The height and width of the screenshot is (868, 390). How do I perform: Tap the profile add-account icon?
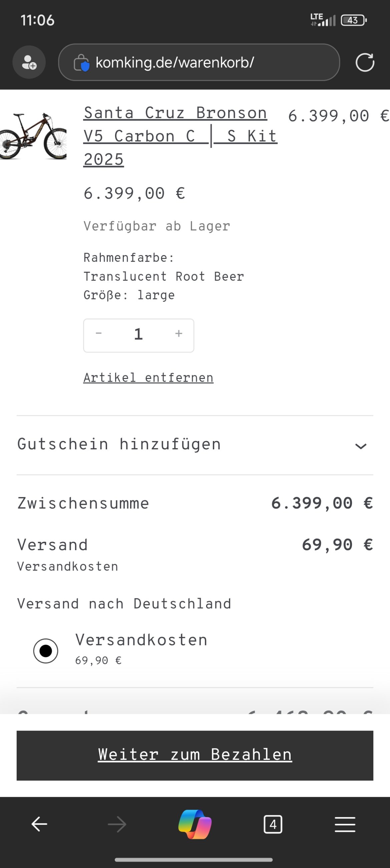click(x=29, y=62)
